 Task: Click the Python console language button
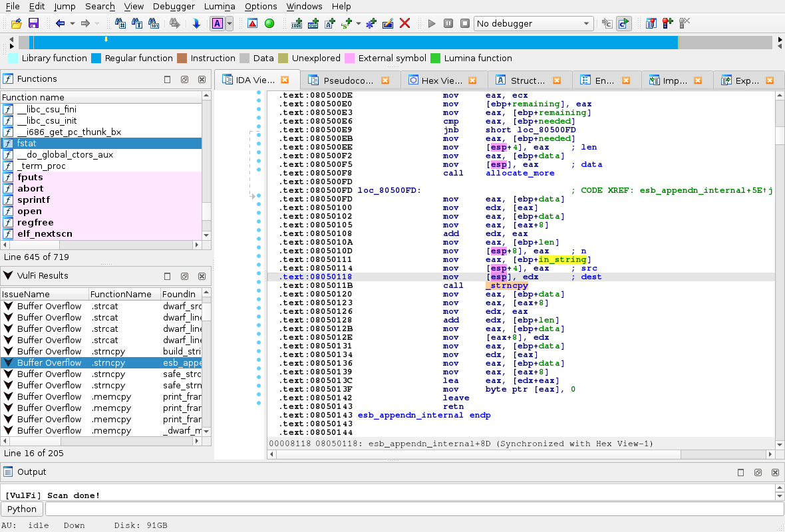click(22, 509)
